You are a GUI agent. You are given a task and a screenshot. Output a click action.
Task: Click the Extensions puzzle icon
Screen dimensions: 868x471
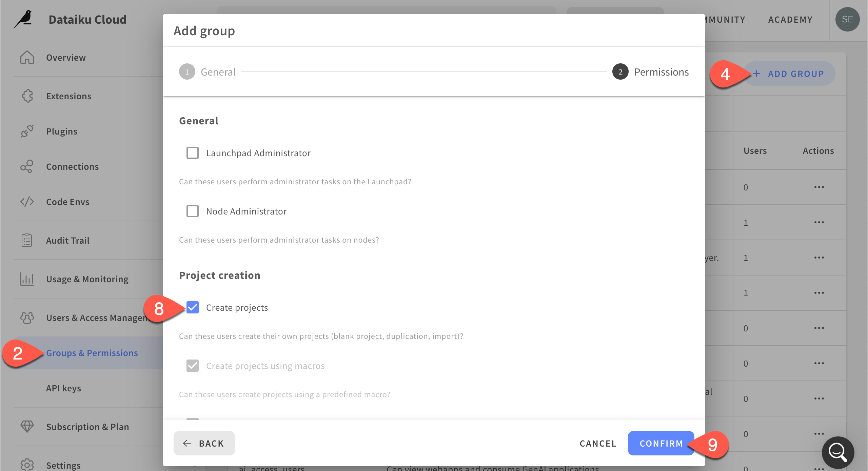pos(27,96)
